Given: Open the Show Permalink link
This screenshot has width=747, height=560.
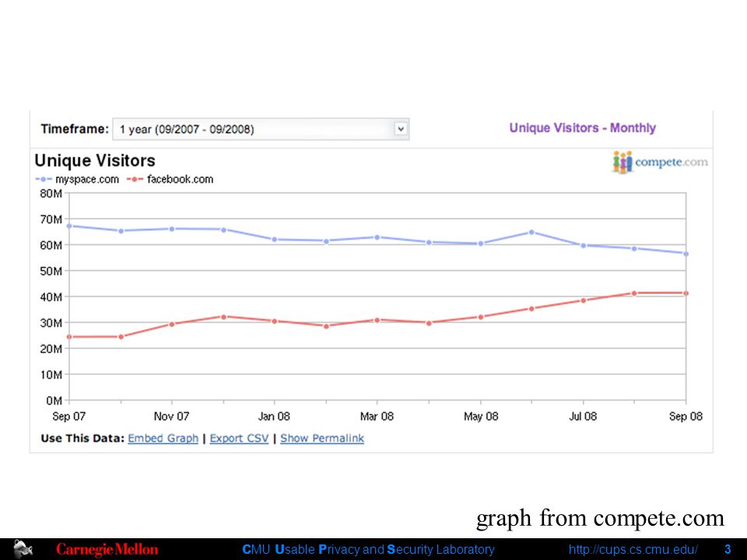Looking at the screenshot, I should pyautogui.click(x=322, y=438).
